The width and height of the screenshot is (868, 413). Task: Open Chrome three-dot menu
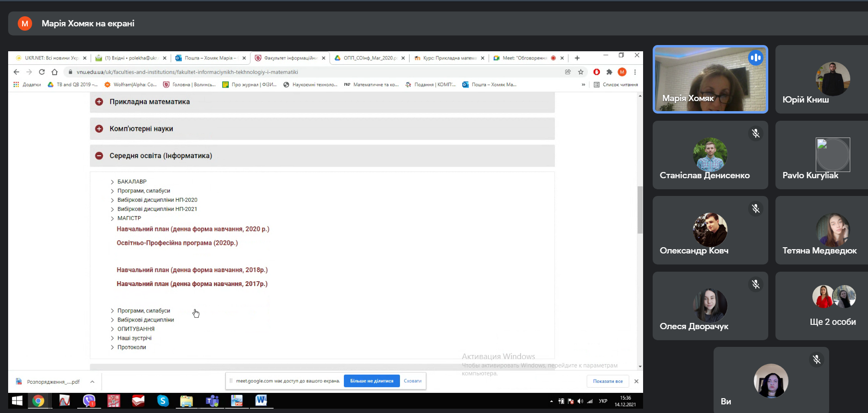coord(635,72)
